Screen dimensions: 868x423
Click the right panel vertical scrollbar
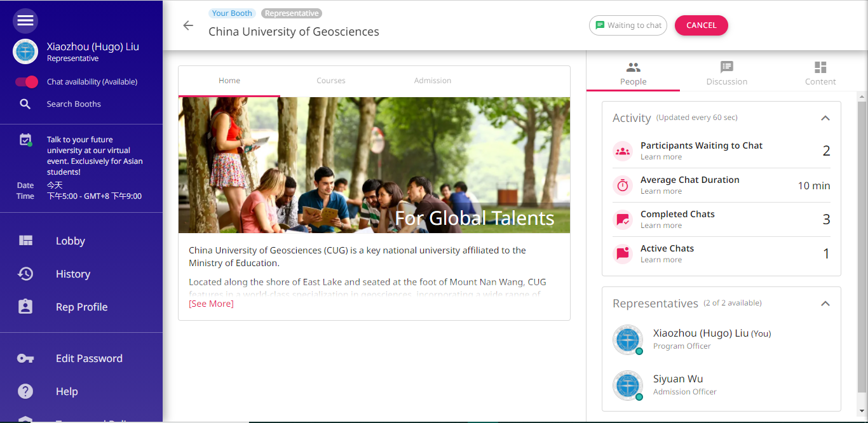pyautogui.click(x=862, y=241)
